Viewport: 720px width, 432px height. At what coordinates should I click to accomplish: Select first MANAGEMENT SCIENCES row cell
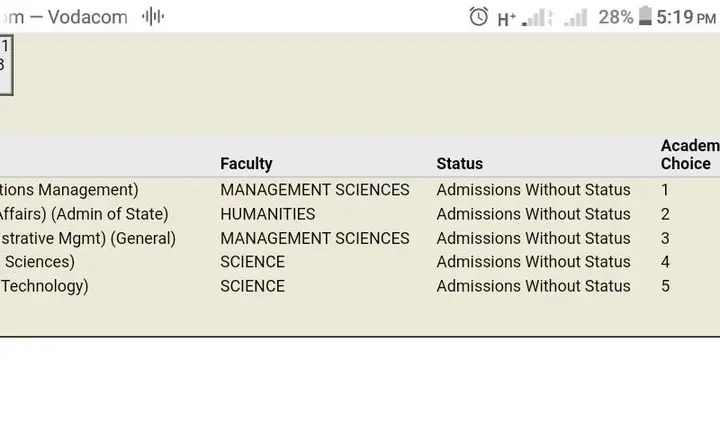pos(315,190)
